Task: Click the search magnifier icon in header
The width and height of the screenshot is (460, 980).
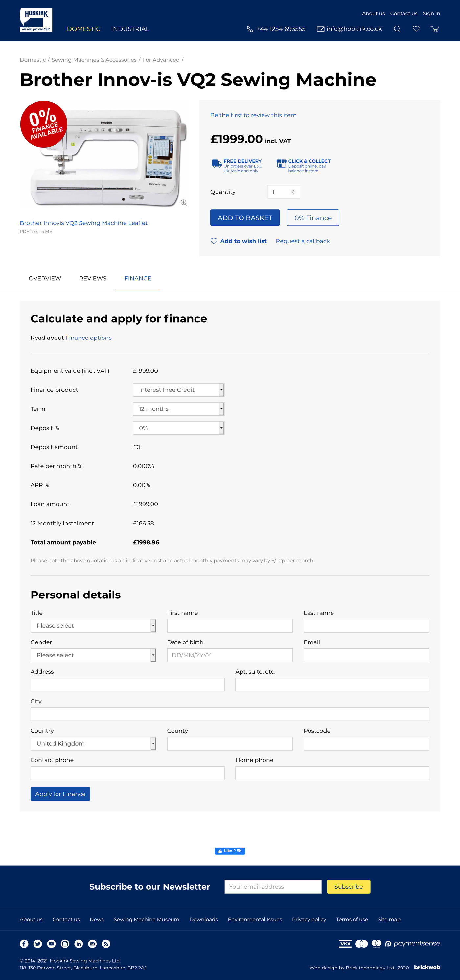Action: click(x=397, y=29)
